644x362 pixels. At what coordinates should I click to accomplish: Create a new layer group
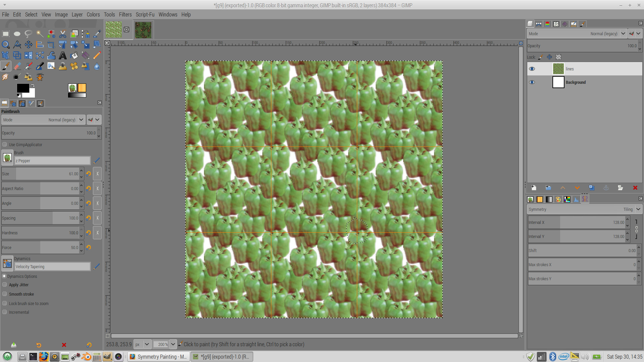548,188
